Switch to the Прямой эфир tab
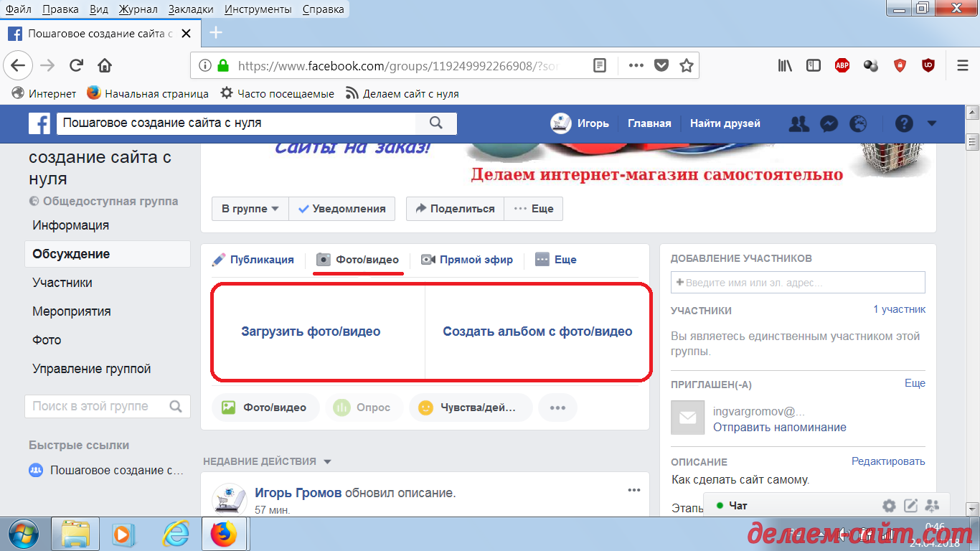Image resolution: width=980 pixels, height=551 pixels. [467, 260]
